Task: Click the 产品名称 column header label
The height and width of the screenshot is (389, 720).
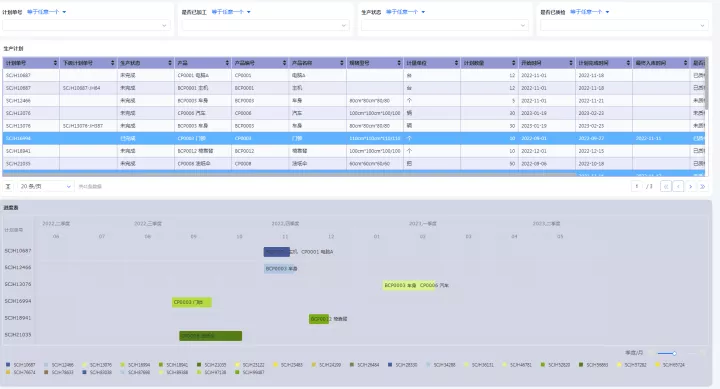Action: point(302,63)
